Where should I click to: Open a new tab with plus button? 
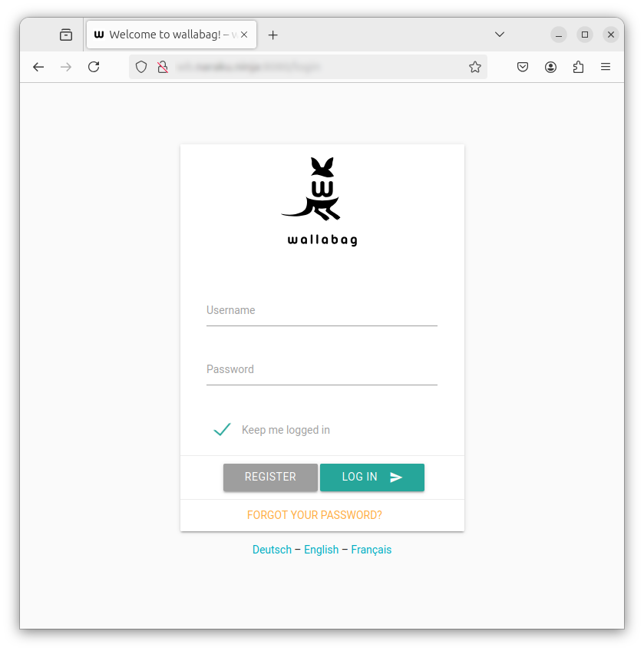pyautogui.click(x=272, y=35)
